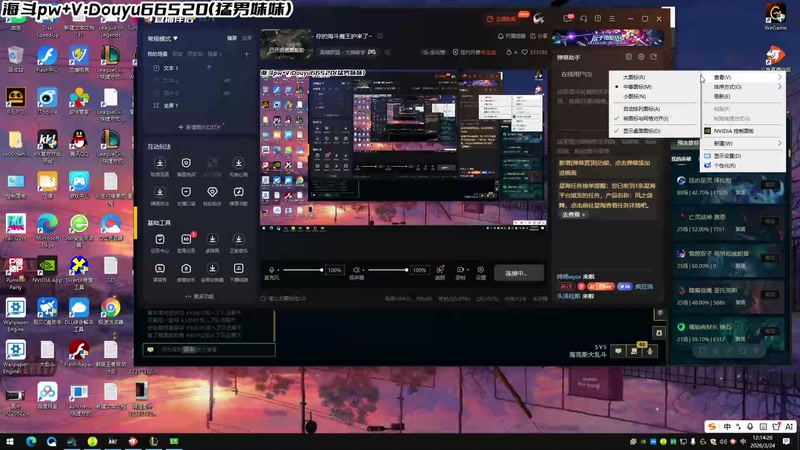Open NVIDIA 控制面板 from the context menu

(x=743, y=131)
